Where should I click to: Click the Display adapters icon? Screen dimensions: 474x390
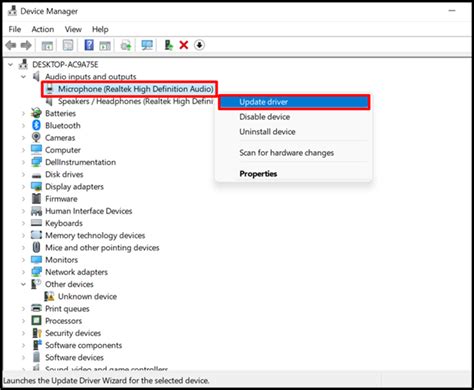[x=36, y=186]
